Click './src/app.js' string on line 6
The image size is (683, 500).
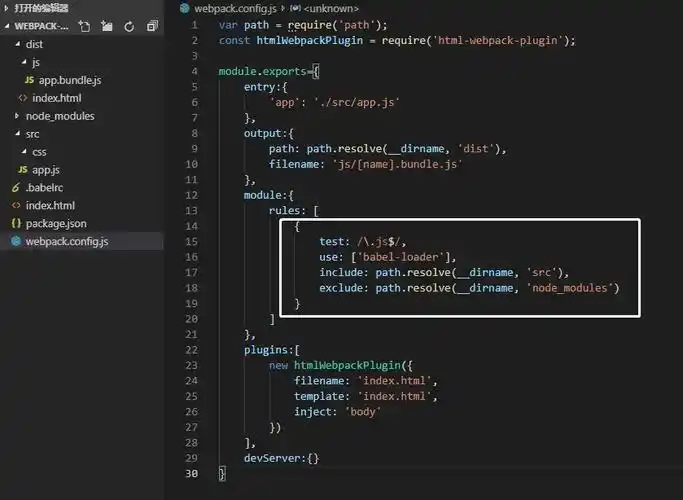point(357,102)
